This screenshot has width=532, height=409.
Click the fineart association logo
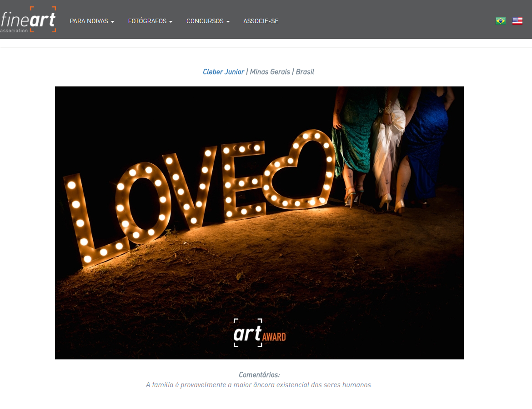pyautogui.click(x=28, y=20)
